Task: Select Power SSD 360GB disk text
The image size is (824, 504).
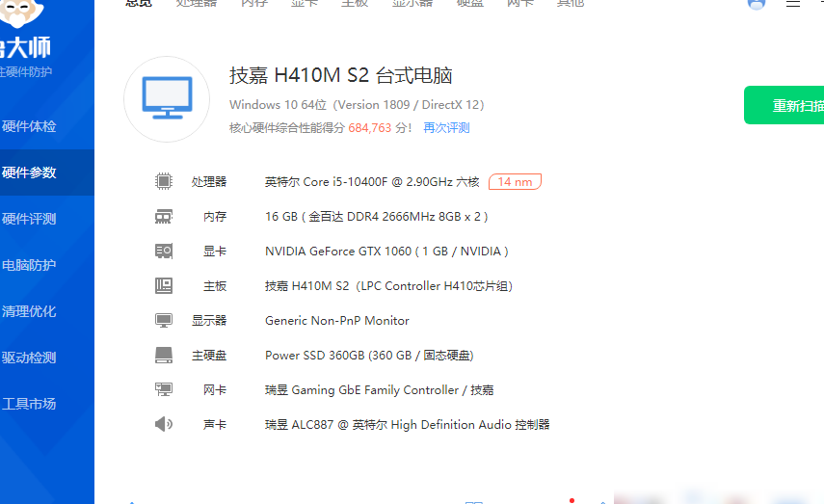Action: click(x=369, y=356)
